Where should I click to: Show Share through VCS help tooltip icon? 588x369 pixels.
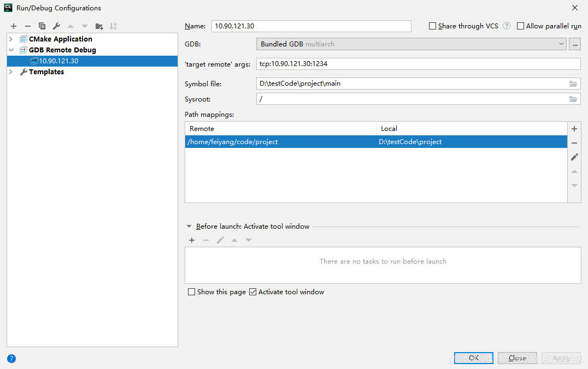coord(507,26)
